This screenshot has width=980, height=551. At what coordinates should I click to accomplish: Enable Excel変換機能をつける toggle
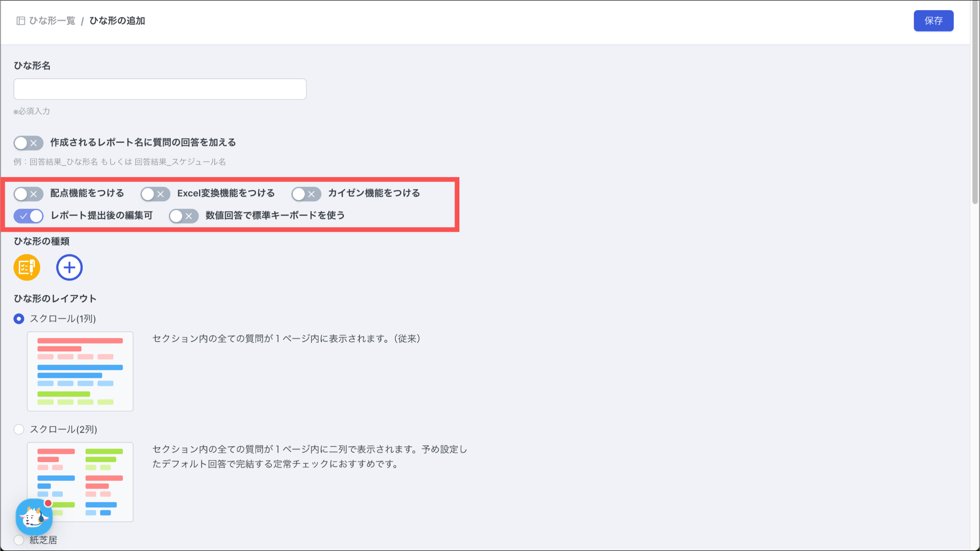[x=155, y=194]
